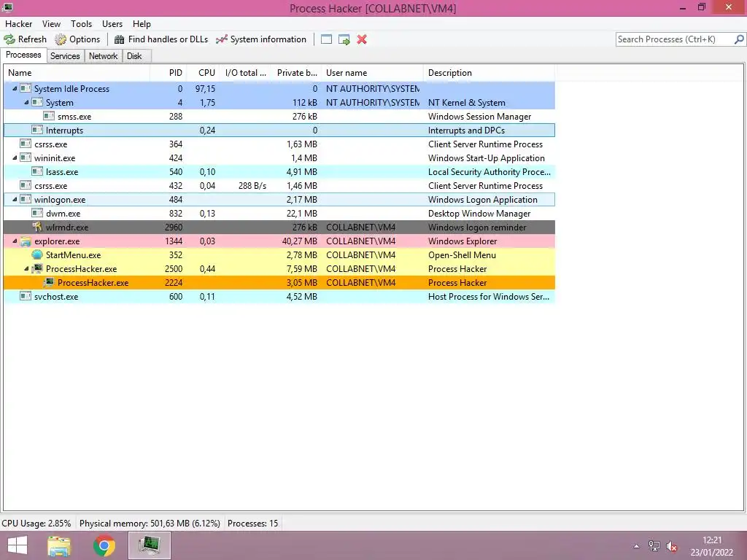Click the magnifier icon in search box

(739, 39)
